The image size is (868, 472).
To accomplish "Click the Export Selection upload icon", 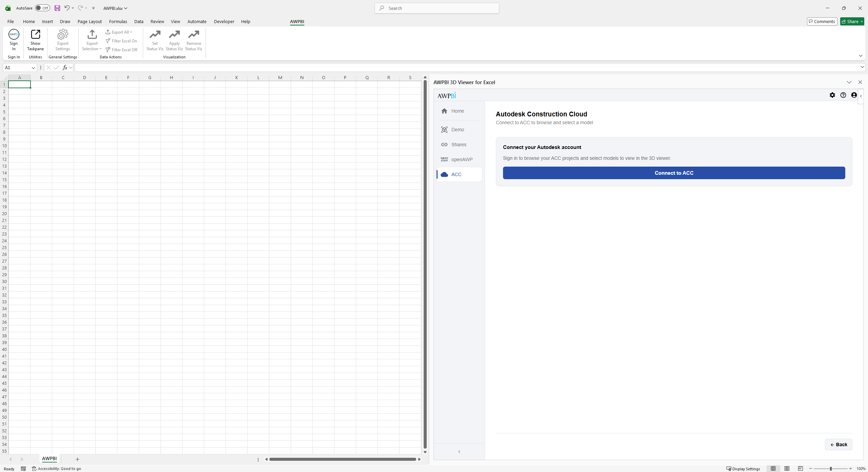I will tap(92, 35).
